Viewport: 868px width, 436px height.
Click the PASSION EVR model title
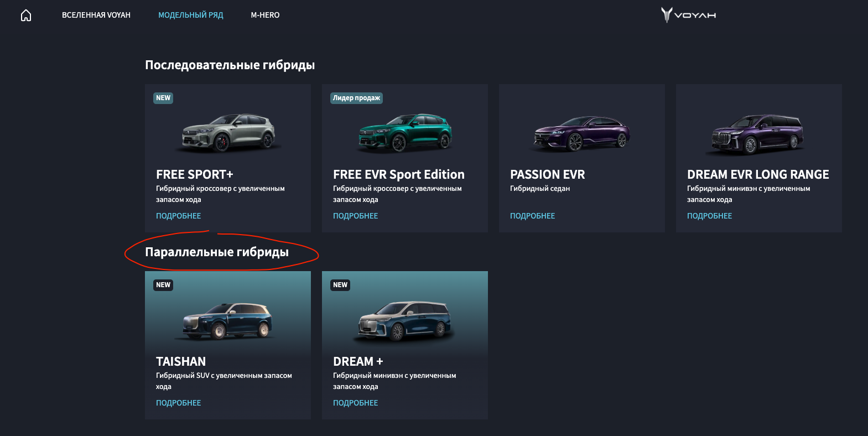pyautogui.click(x=548, y=174)
